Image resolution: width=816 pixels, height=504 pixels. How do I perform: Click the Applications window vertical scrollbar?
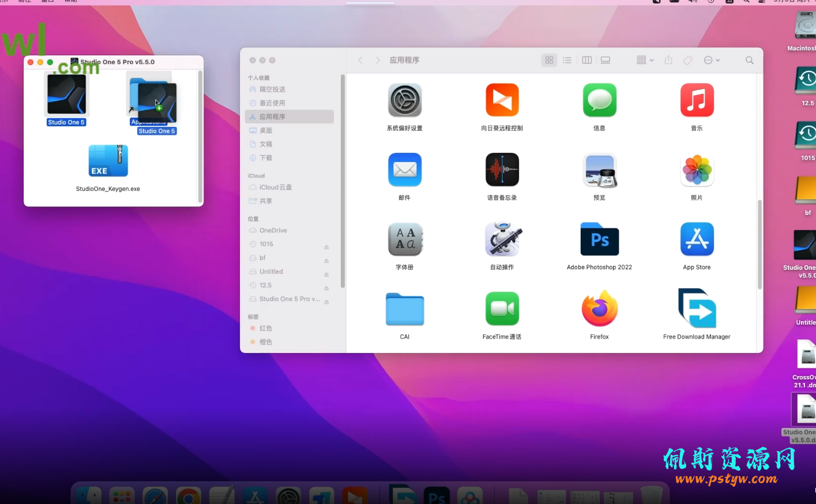759,245
